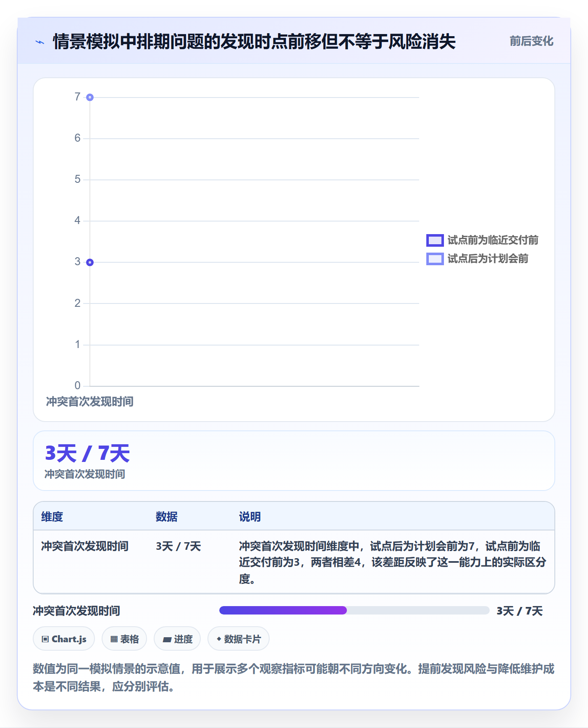Click the table description starting 冲突首次发现时间维度中
Viewport: 588px width, 728px height.
pos(393,562)
